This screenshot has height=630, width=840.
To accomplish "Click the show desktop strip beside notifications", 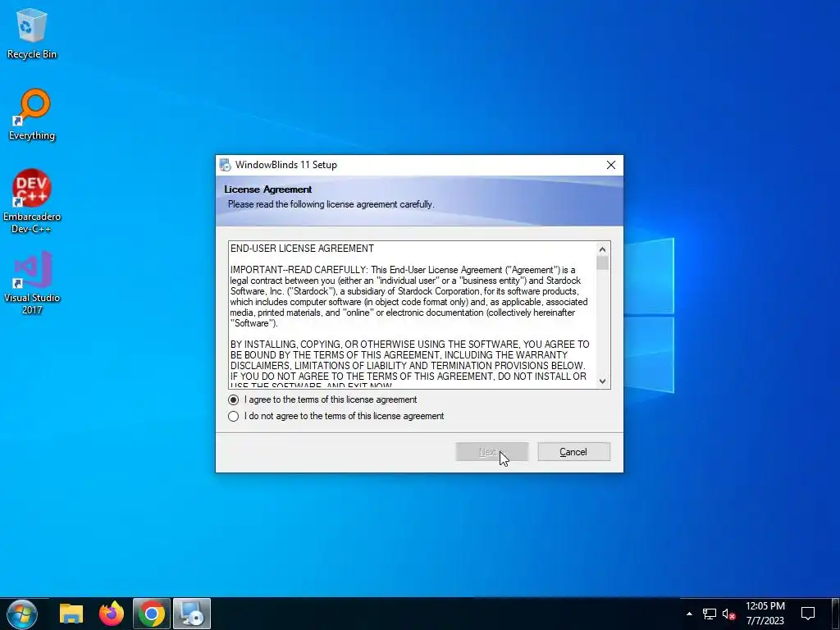I will (838, 614).
